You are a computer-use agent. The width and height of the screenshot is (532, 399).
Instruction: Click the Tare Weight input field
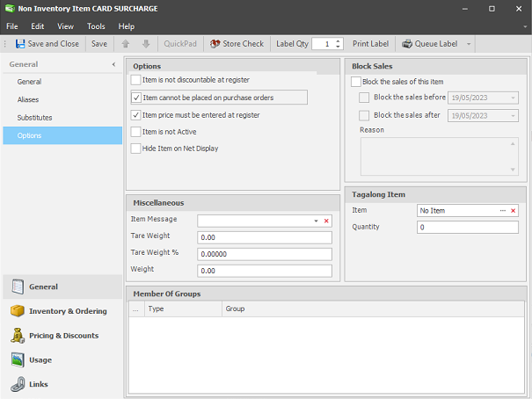(x=265, y=237)
